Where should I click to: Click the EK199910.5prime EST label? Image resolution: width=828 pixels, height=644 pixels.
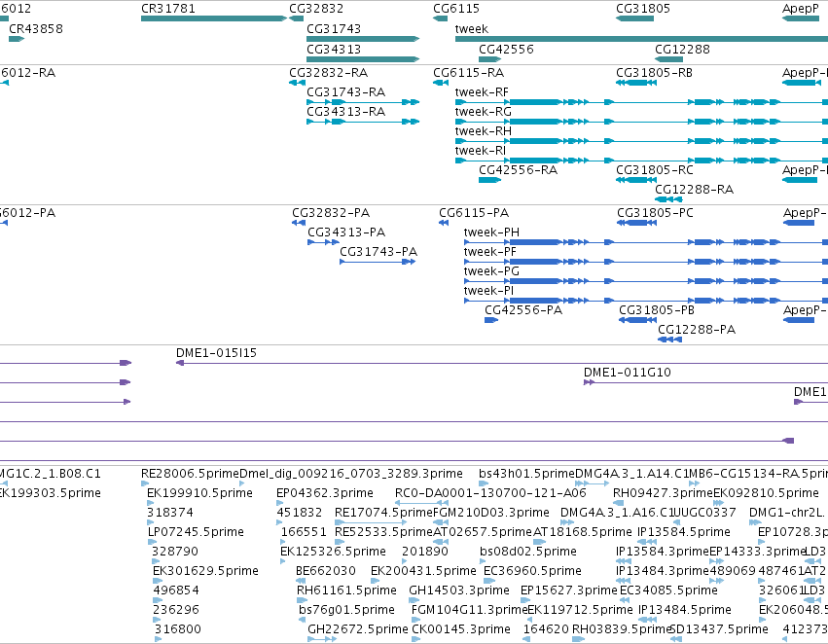pyautogui.click(x=199, y=493)
